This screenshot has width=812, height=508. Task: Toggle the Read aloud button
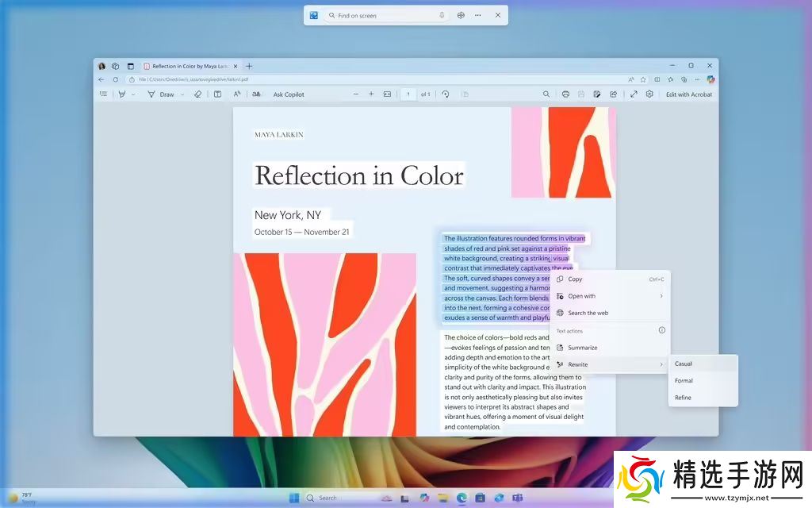[236, 94]
